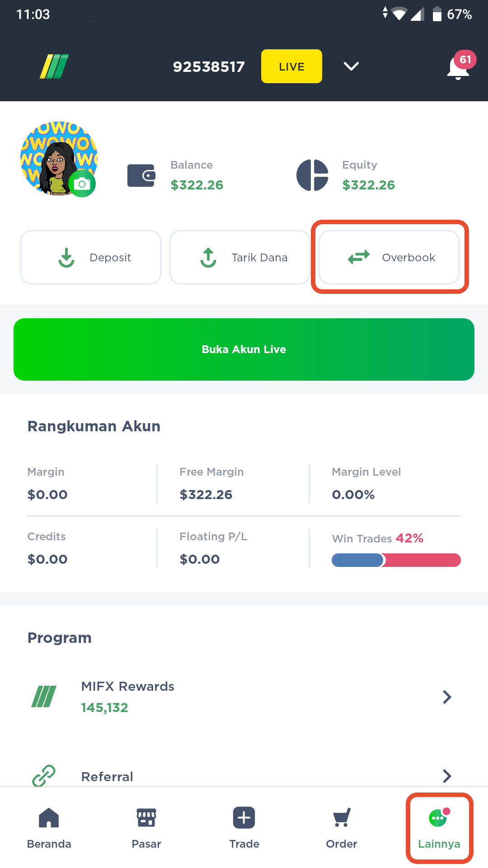
Task: Tap the Deposit button
Action: (x=91, y=257)
